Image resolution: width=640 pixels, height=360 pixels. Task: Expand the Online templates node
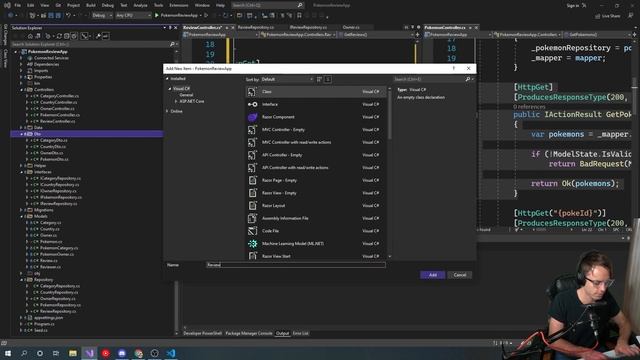167,111
